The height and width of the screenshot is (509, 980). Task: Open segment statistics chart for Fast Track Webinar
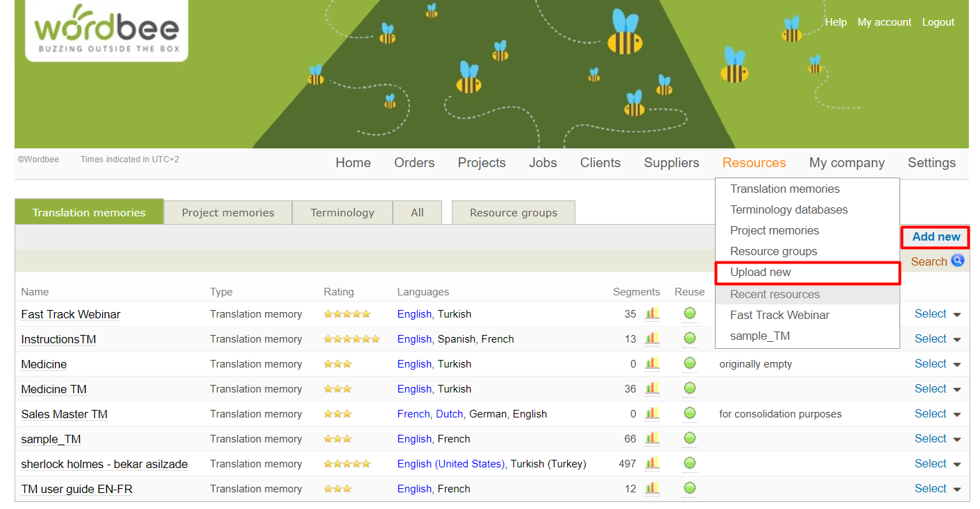(x=652, y=313)
